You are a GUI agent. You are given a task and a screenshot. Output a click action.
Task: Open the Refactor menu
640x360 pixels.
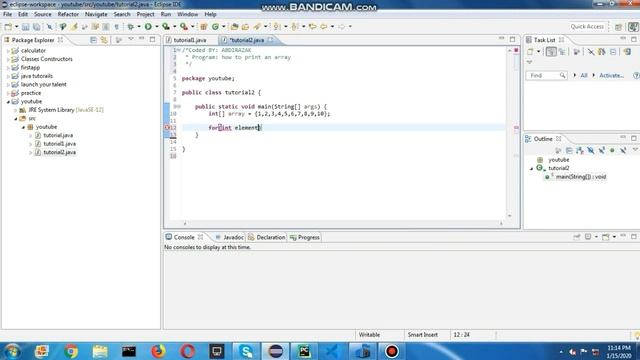click(x=68, y=14)
